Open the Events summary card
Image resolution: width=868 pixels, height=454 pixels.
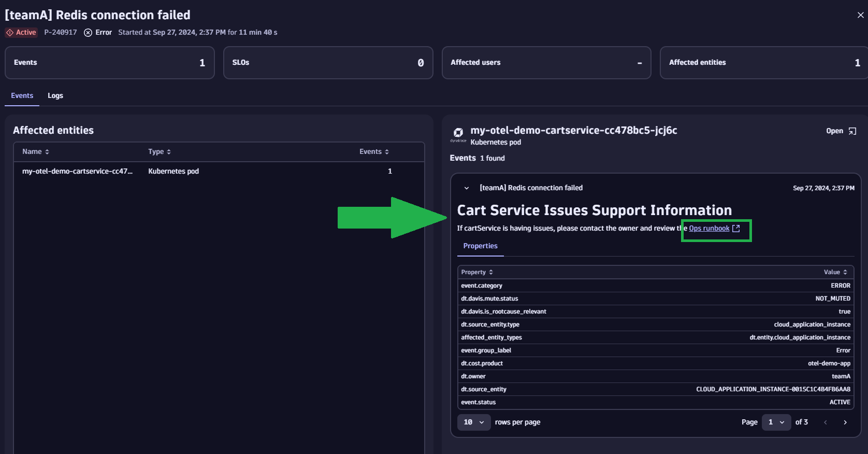pyautogui.click(x=110, y=63)
